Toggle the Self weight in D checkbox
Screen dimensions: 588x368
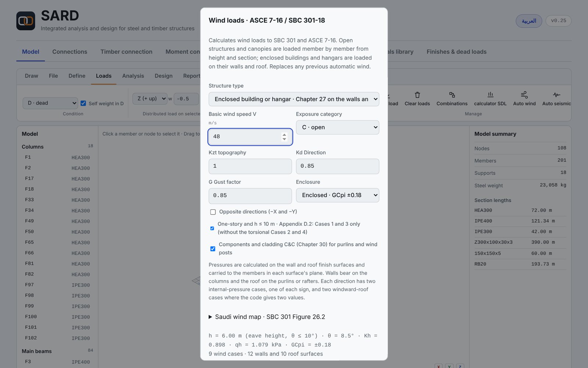pyautogui.click(x=83, y=103)
